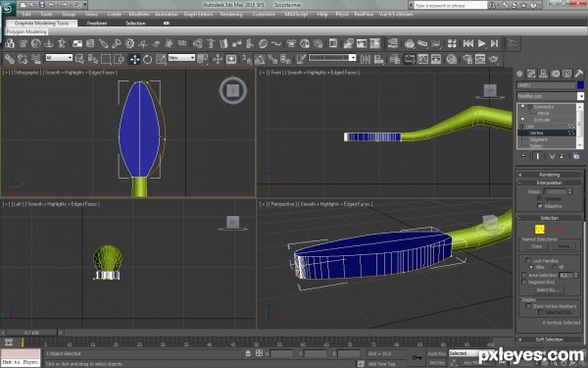This screenshot has width=588, height=368.
Task: Open the Display command panel tab
Action: [x=566, y=74]
